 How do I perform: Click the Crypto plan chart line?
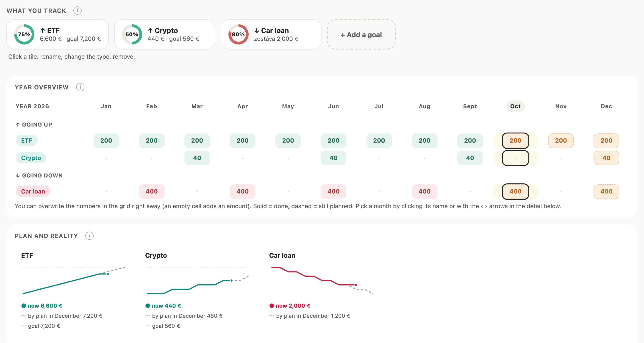click(x=197, y=285)
